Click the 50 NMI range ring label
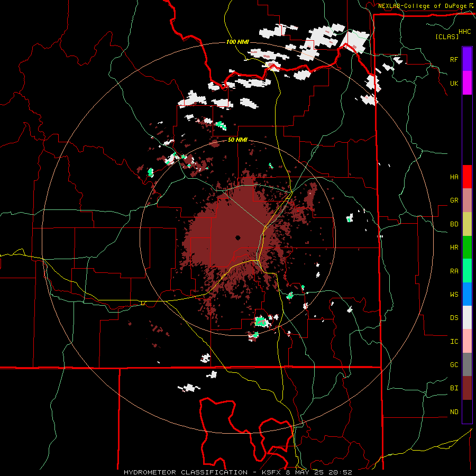476x476 pixels. pos(237,140)
